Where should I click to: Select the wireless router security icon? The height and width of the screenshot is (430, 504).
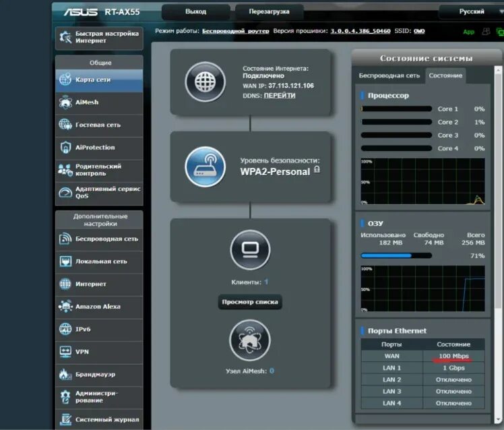click(x=205, y=166)
